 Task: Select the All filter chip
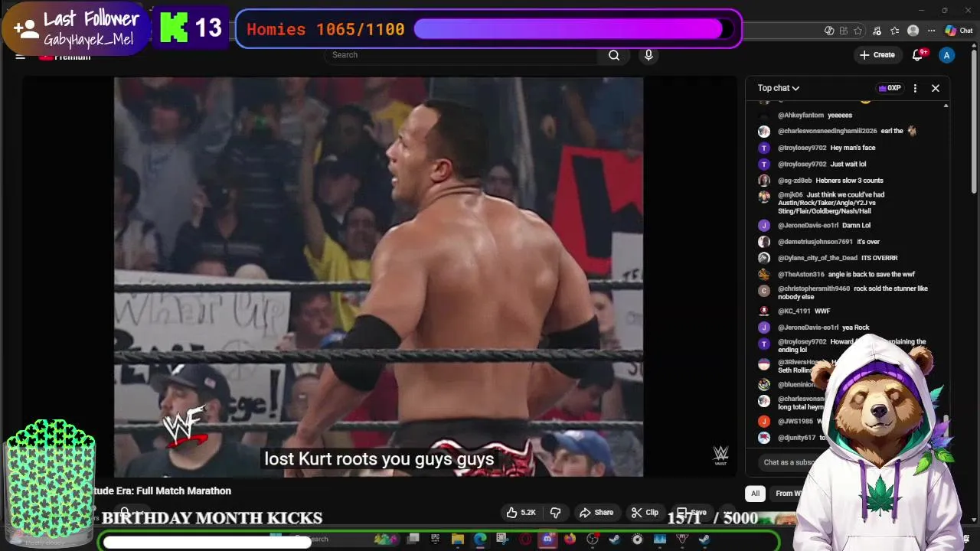pos(756,494)
